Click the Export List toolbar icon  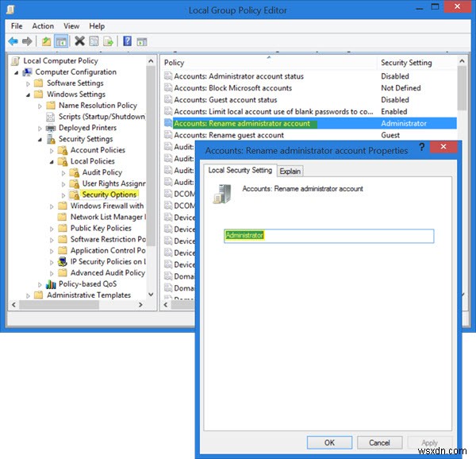coord(108,41)
